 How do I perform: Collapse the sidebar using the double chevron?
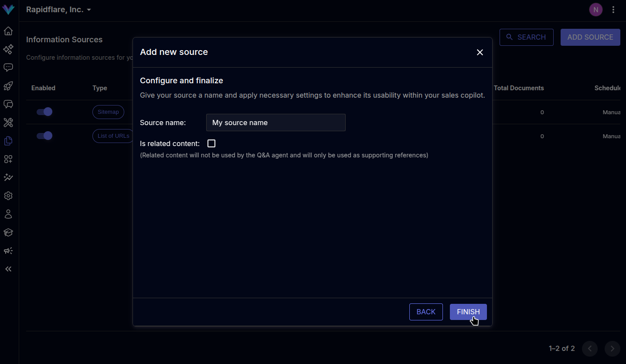(x=8, y=269)
